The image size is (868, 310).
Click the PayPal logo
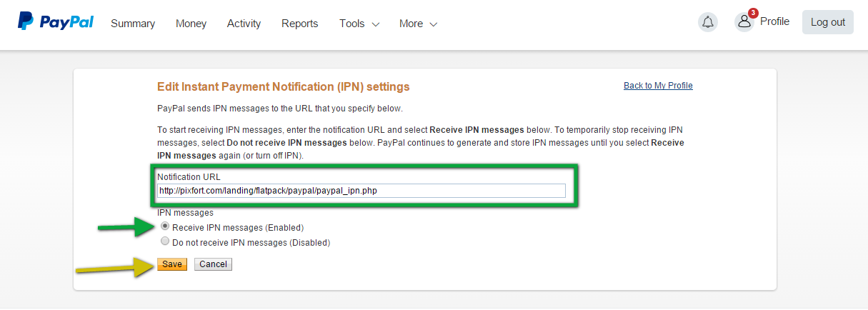56,22
